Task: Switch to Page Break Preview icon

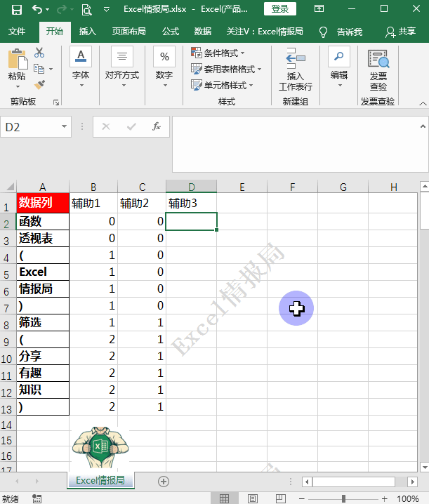Action: coord(280,498)
